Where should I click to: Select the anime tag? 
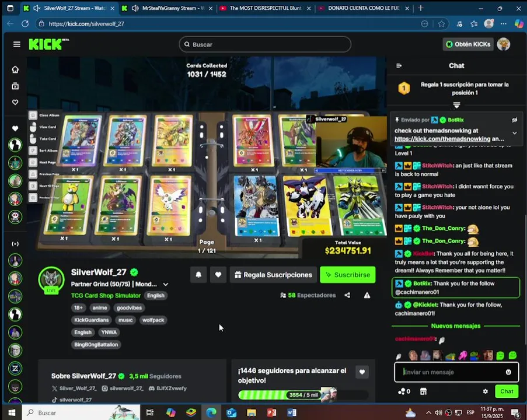[100, 307]
